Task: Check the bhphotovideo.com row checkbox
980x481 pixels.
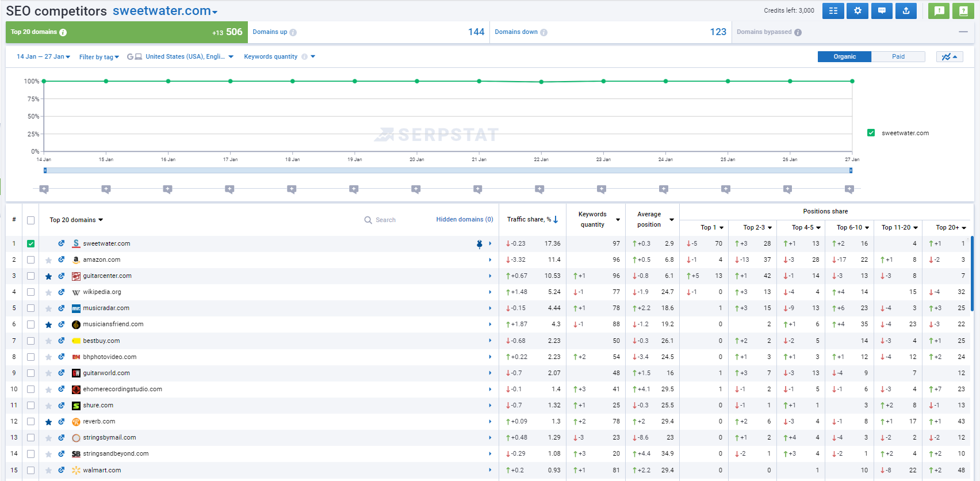Action: [31, 357]
